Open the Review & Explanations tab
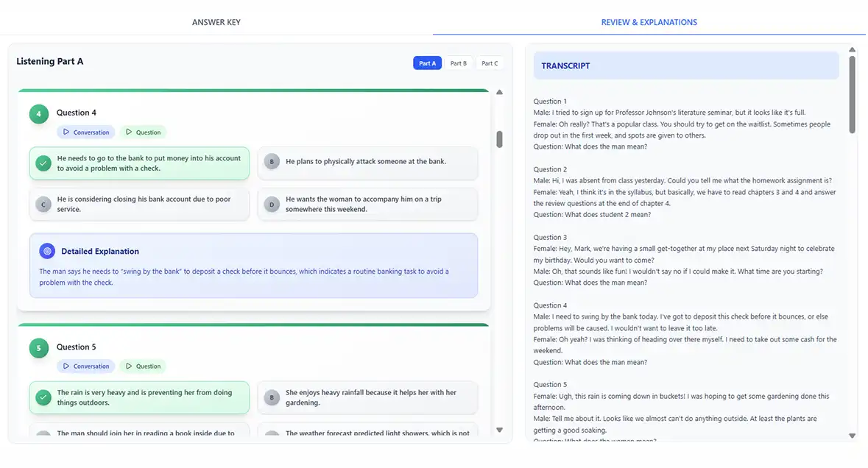The width and height of the screenshot is (868, 468). pos(649,22)
